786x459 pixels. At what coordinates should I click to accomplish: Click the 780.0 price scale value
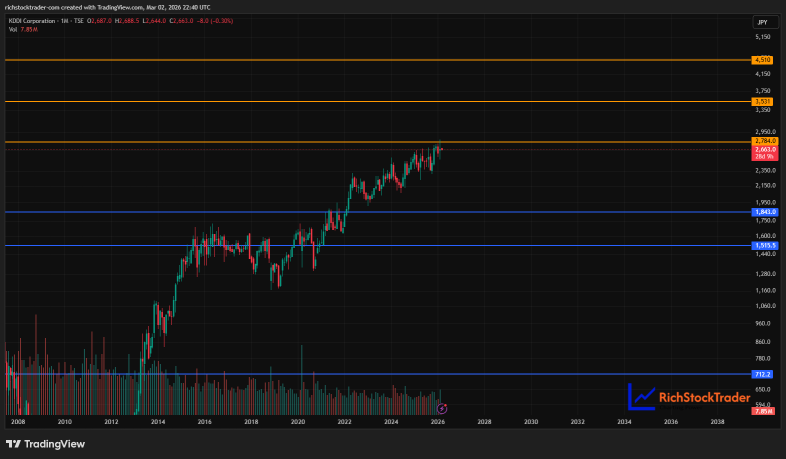[763, 359]
